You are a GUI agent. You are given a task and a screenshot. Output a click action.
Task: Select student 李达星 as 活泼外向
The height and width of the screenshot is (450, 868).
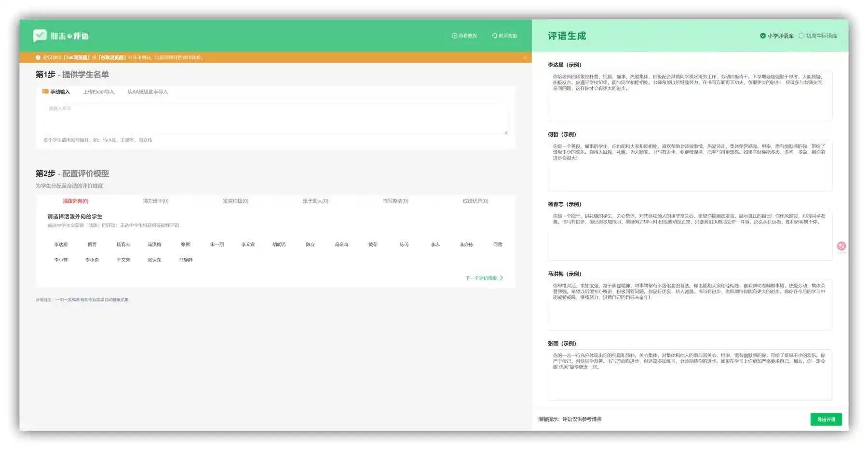pyautogui.click(x=61, y=245)
